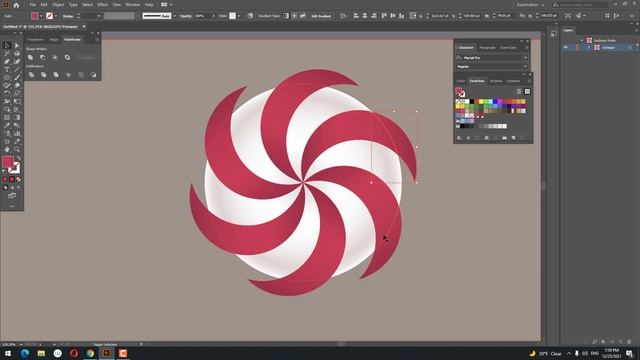Open the Window menu
The image size is (640, 360).
tap(133, 5)
